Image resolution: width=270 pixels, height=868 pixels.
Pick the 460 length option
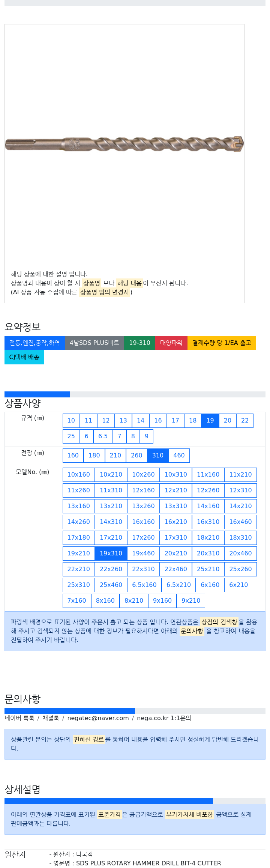179,455
